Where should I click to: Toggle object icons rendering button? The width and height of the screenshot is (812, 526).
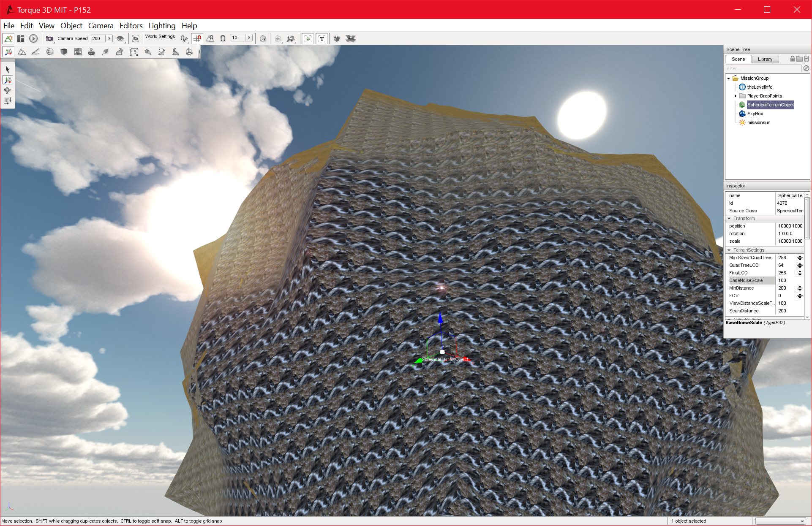(308, 38)
